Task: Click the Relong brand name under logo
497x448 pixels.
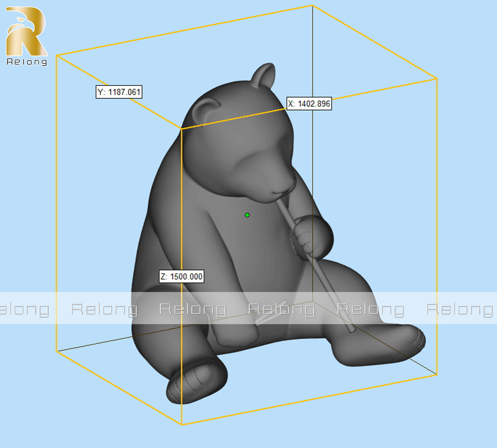Action: 27,62
